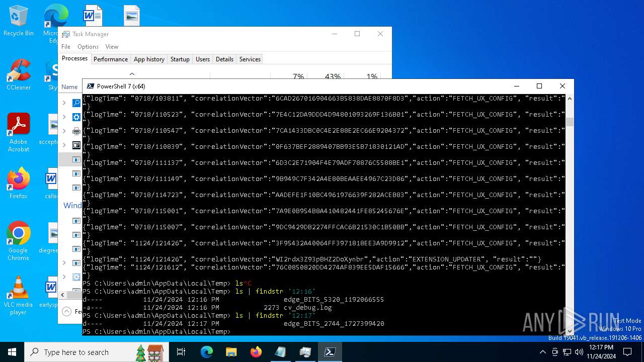This screenshot has height=362, width=644.
Task: Expand the faded gear process group
Action: point(64,277)
